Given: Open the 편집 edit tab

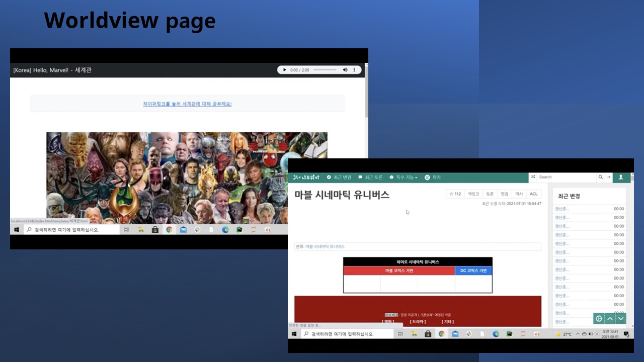Looking at the screenshot, I should 504,194.
